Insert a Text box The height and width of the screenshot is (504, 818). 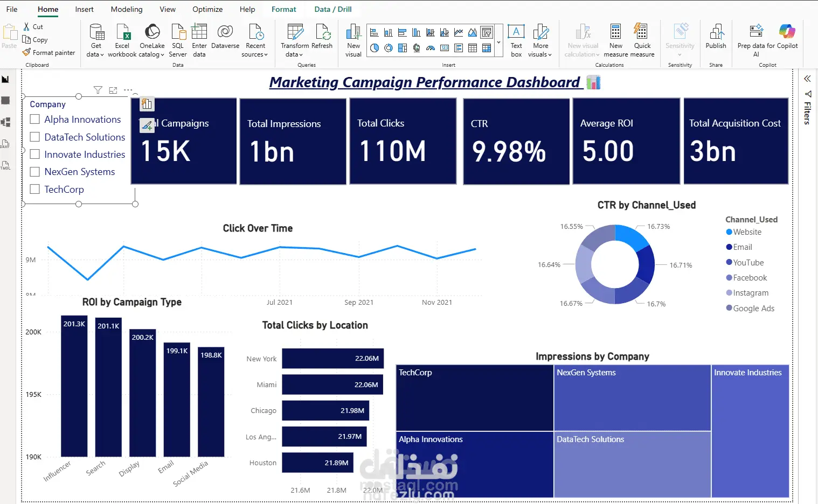click(x=516, y=40)
